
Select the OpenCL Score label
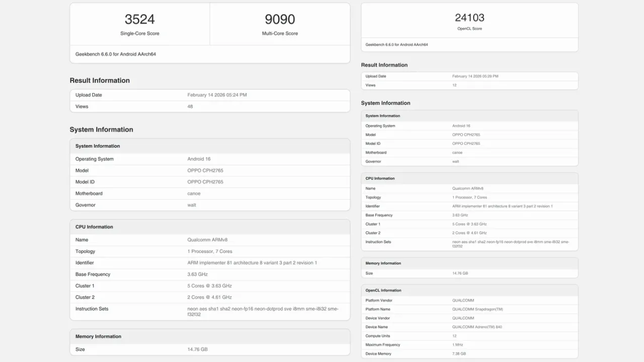tap(469, 29)
